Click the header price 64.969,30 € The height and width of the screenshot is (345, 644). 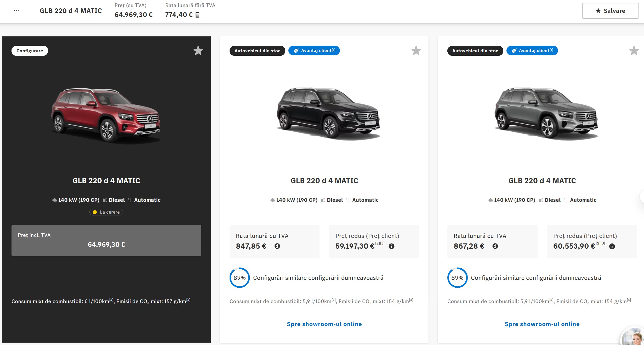134,15
